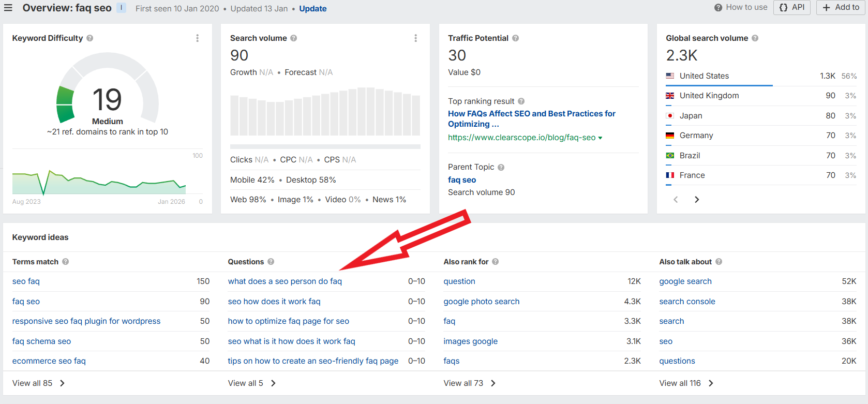Image resolution: width=868 pixels, height=404 pixels.
Task: Expand the clearscope URL dropdown arrow
Action: [x=600, y=138]
